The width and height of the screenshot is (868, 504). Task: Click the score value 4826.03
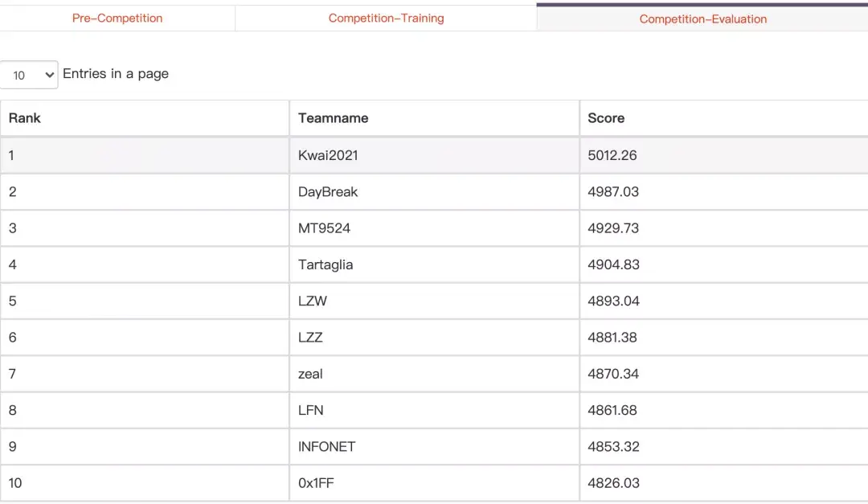point(613,483)
